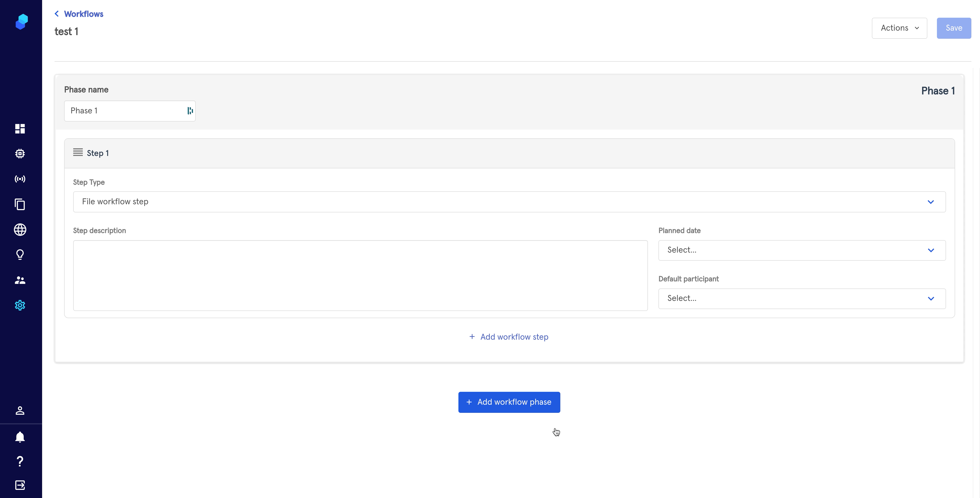Open the globe icon in sidebar
Viewport: 980px width, 498px height.
click(20, 229)
